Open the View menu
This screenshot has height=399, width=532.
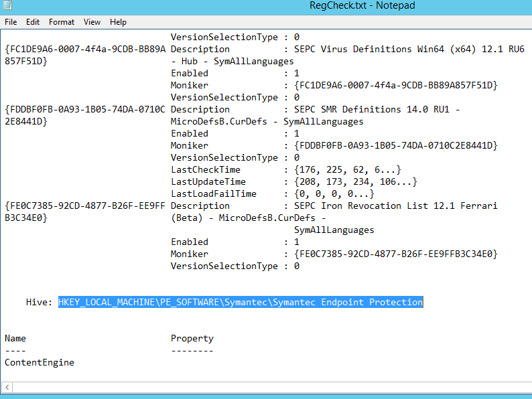[x=92, y=22]
